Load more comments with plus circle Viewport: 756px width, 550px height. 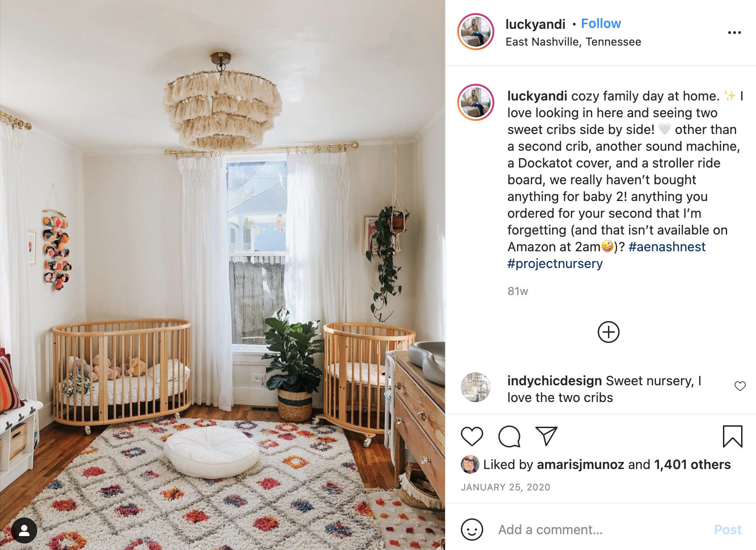tap(608, 332)
